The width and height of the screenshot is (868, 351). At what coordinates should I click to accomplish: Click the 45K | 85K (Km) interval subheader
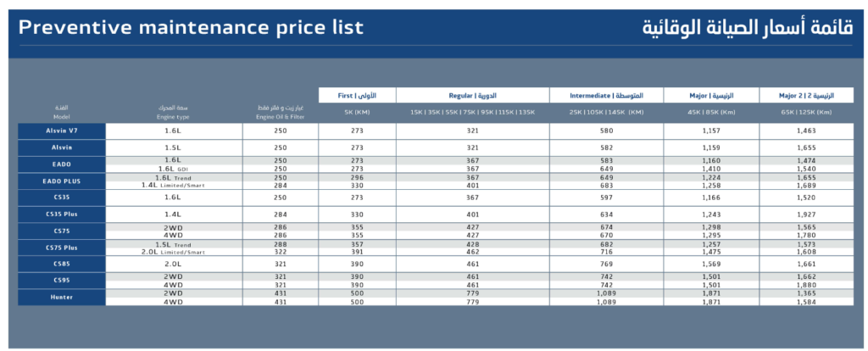coord(710,112)
